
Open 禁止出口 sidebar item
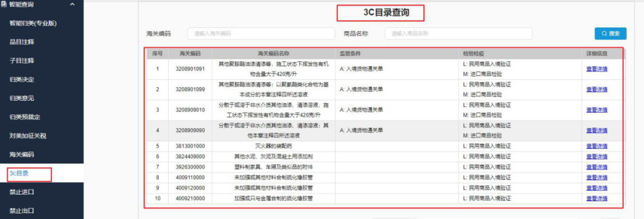pyautogui.click(x=22, y=211)
